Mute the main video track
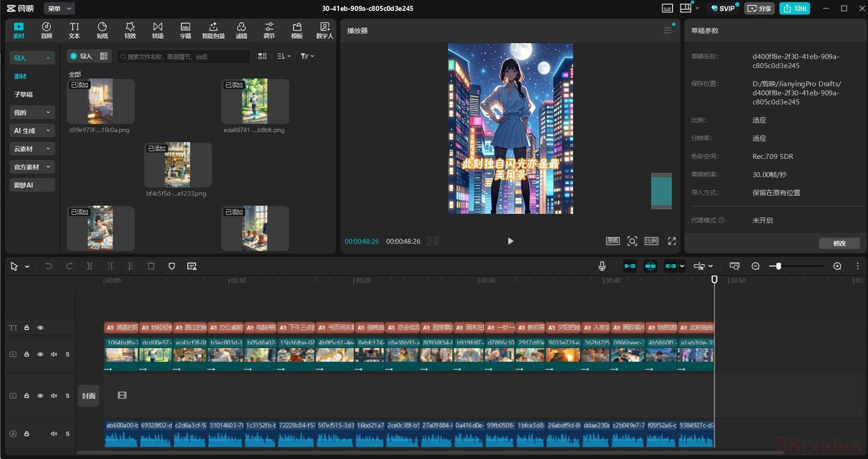 [54, 354]
